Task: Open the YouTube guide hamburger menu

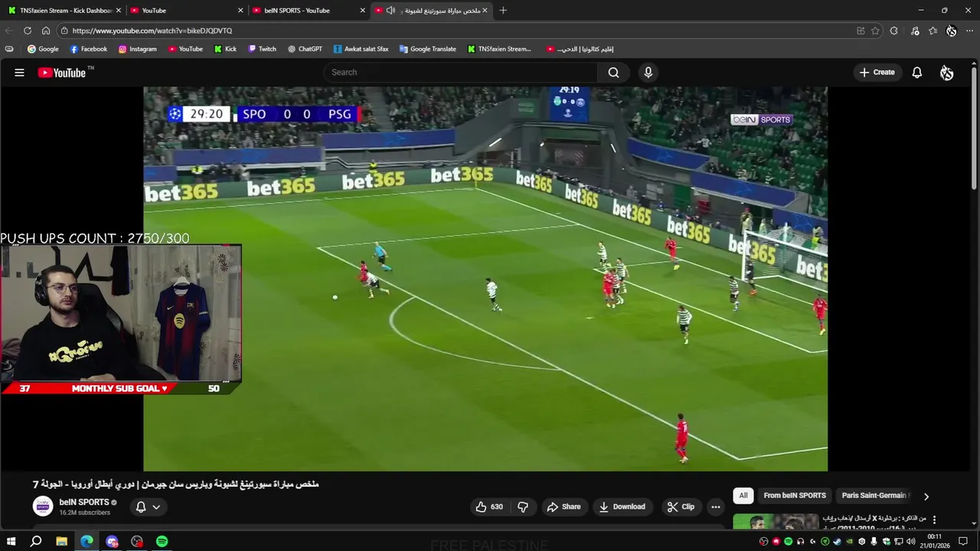Action: (x=19, y=73)
